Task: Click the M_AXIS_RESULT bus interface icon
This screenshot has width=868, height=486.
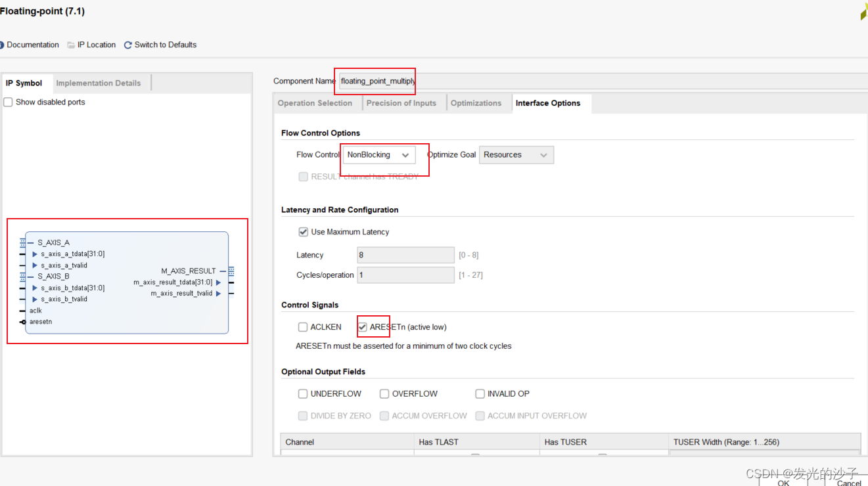Action: pos(231,271)
